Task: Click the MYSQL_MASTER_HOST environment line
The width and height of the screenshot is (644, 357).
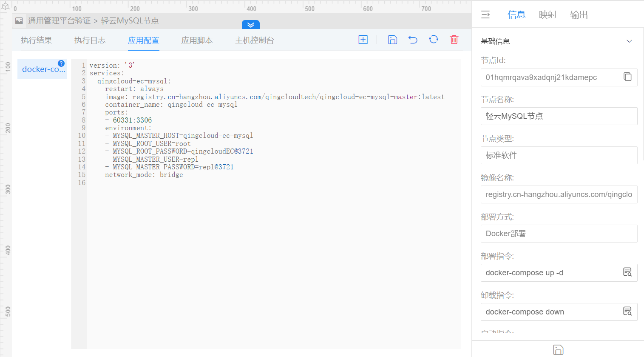Action: point(179,135)
